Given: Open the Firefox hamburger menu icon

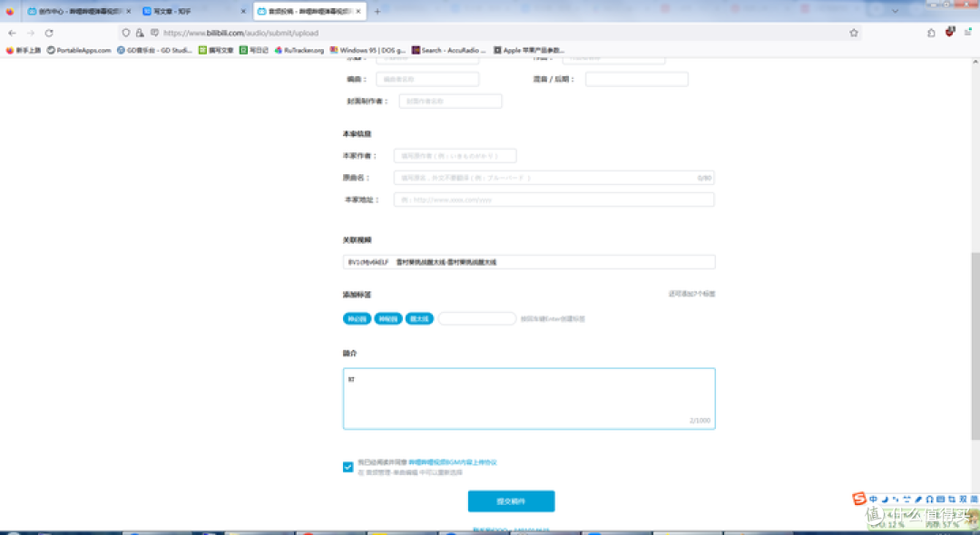Looking at the screenshot, I should 967,33.
